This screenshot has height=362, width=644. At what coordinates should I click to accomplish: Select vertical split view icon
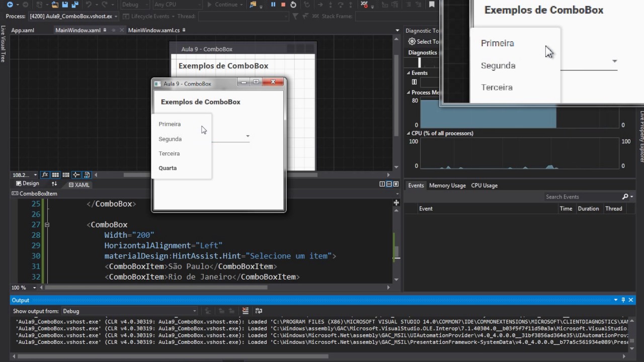382,184
